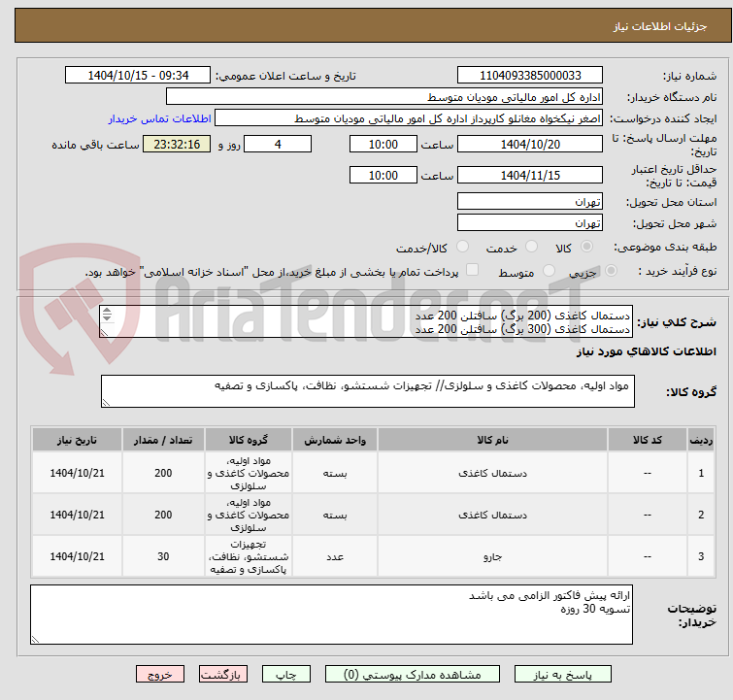
Task: Click the resize grip of شرح کلی نیاز box
Action: click(104, 332)
